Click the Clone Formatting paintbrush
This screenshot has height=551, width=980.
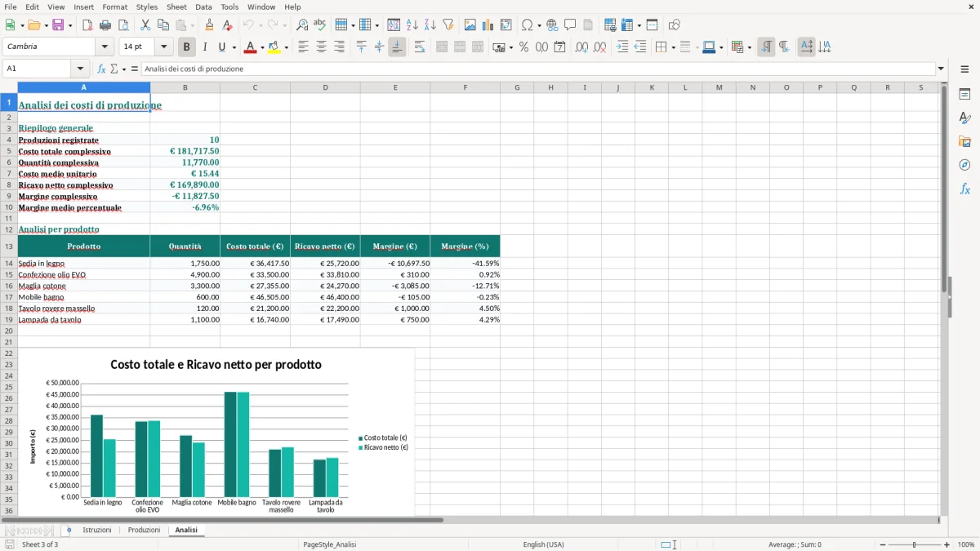point(210,25)
